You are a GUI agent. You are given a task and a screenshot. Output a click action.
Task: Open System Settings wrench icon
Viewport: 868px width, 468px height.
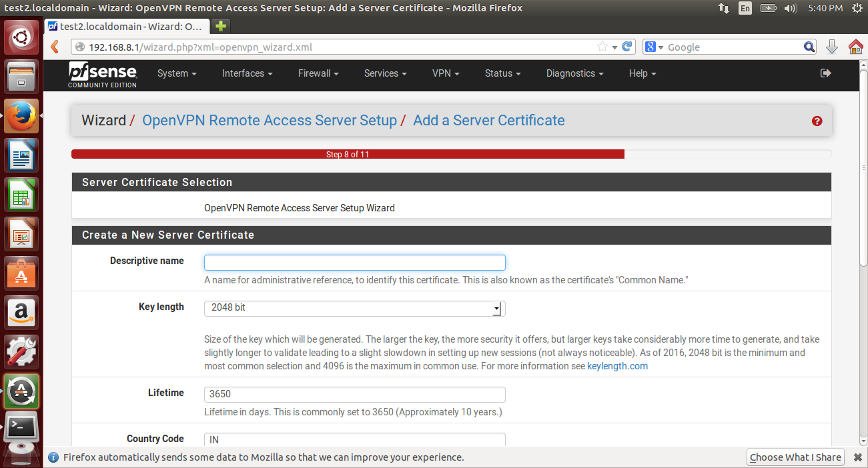point(22,352)
